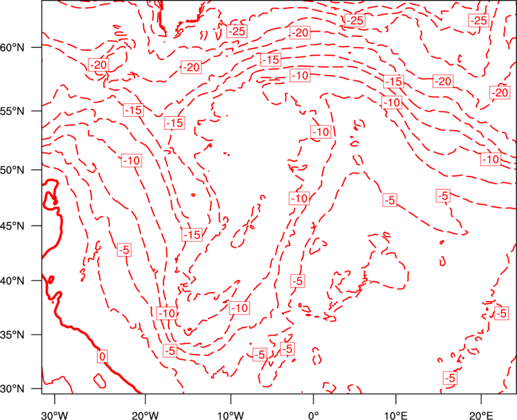The image size is (517, 420).
Task: Click the 60°N latitude axis label
Action: coord(12,47)
